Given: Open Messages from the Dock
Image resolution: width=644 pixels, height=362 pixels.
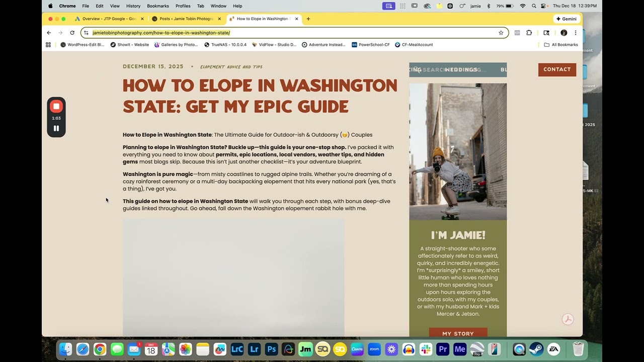Looking at the screenshot, I should (x=117, y=349).
